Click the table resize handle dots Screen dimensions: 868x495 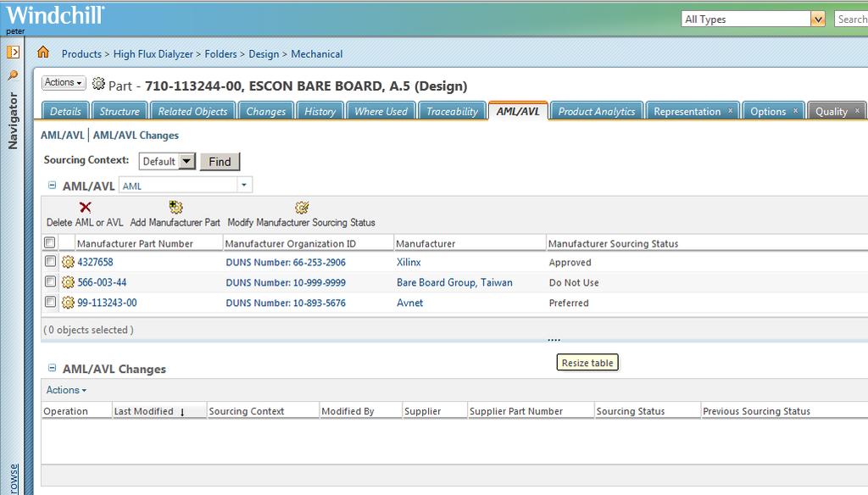click(x=554, y=339)
